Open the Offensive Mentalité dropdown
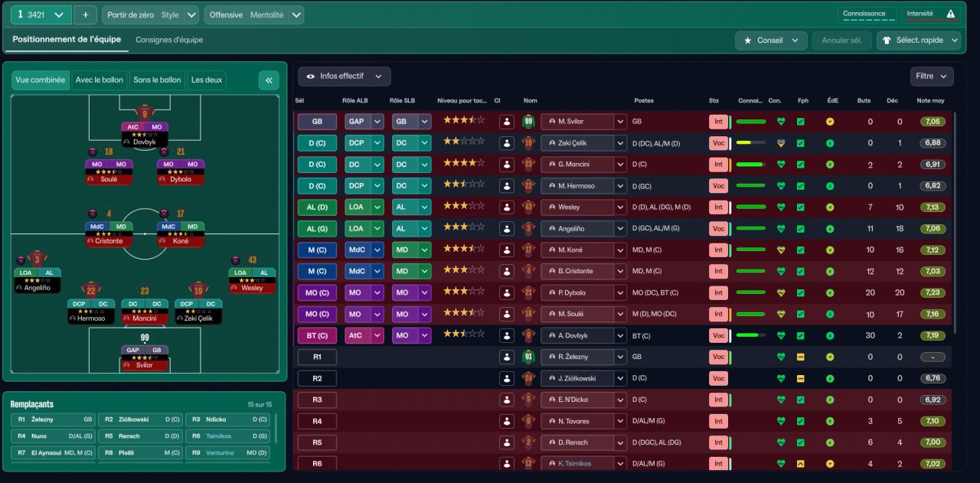Viewport: 980px width, 483px height. point(253,15)
